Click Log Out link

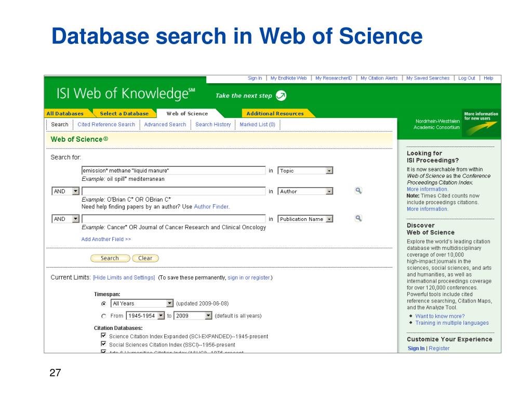pos(467,78)
